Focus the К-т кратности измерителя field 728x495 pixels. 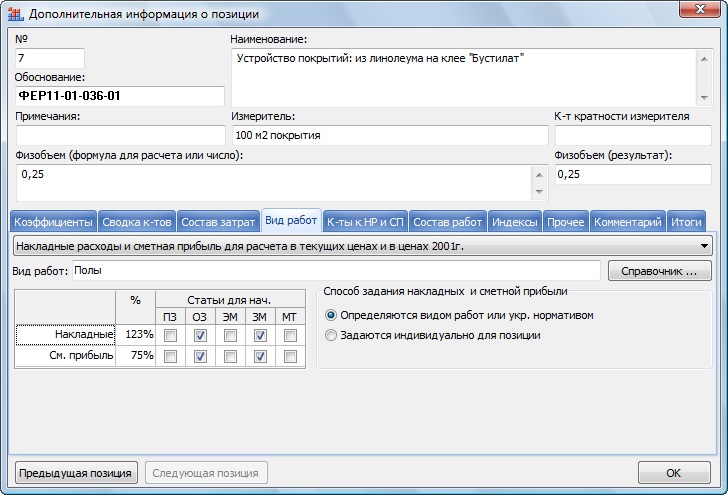click(633, 136)
